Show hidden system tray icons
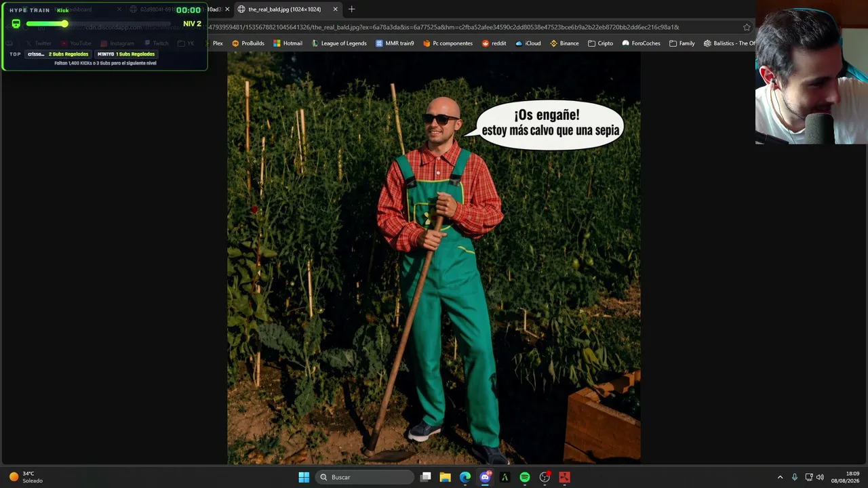Viewport: 868px width, 488px height. (x=780, y=477)
